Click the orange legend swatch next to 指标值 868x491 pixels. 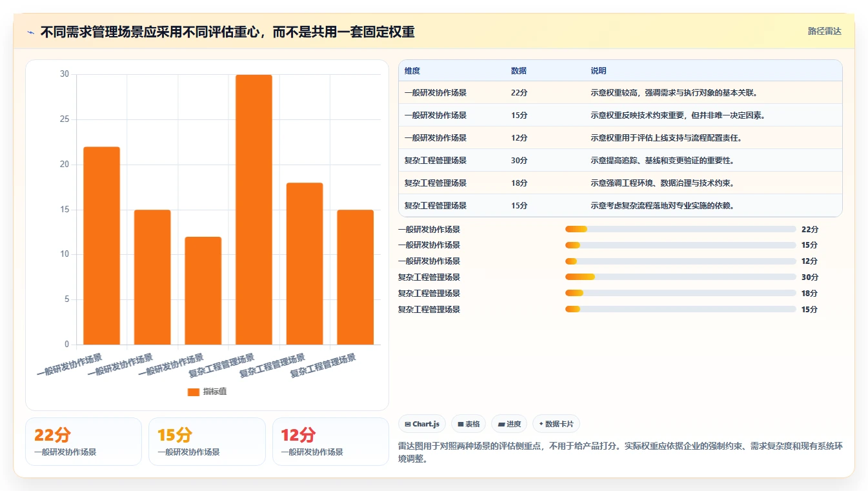point(194,392)
